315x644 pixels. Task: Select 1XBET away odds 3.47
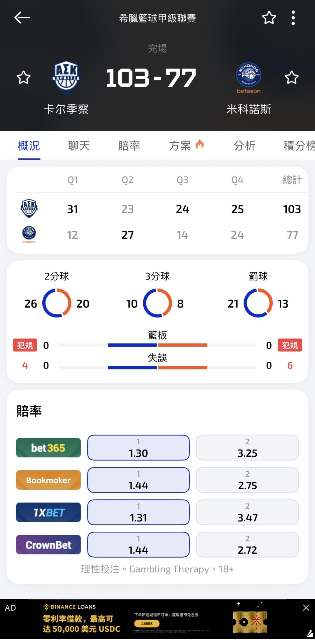tap(247, 512)
